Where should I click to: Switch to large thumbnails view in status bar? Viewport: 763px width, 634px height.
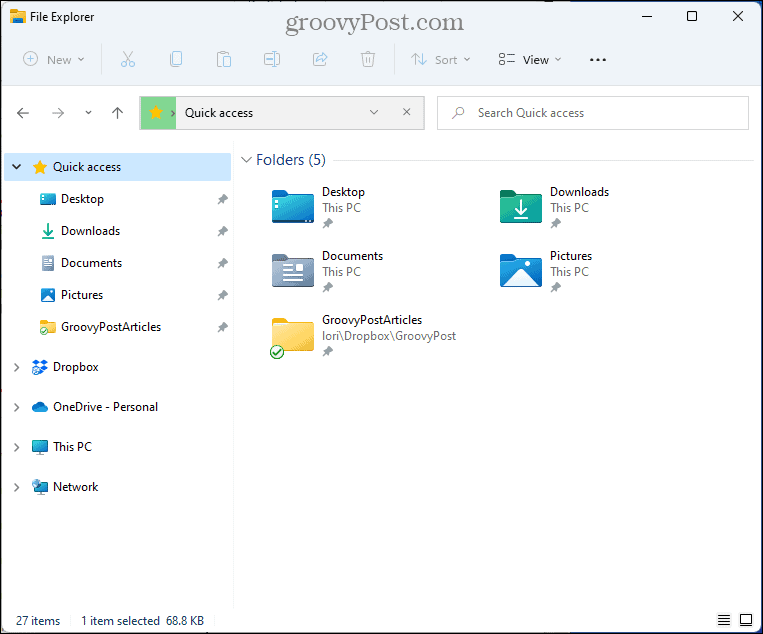[746, 620]
